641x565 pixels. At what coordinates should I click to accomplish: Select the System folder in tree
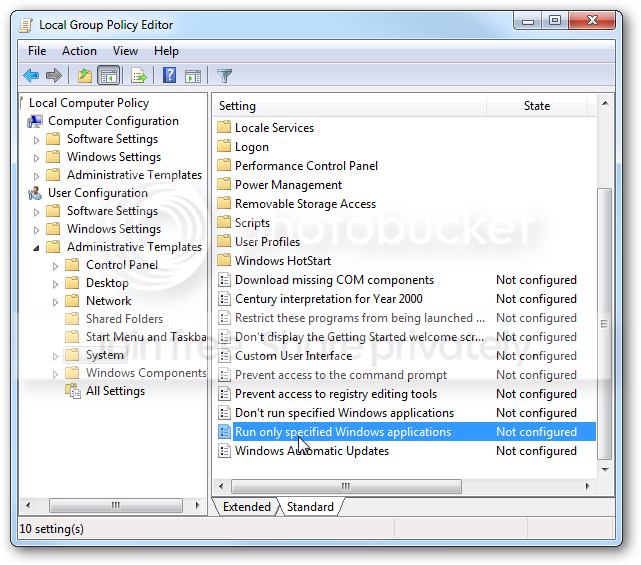[x=105, y=355]
